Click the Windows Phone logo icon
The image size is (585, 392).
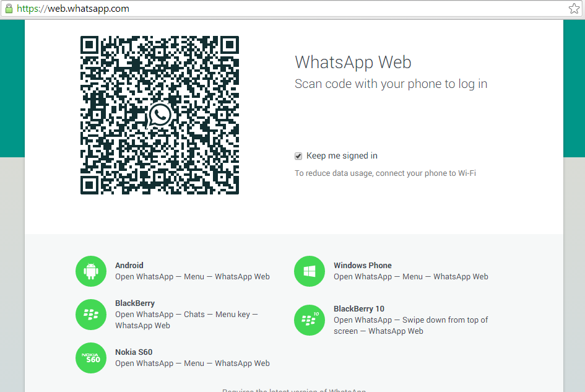coord(310,271)
